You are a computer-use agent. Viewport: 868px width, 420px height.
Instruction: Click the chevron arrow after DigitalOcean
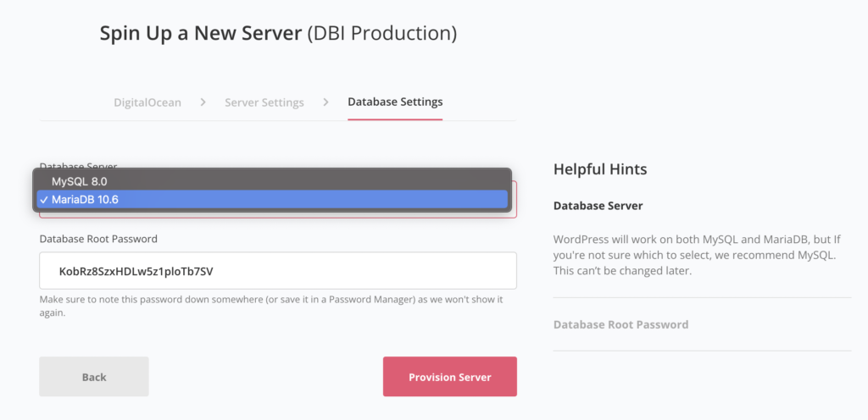[x=203, y=102]
